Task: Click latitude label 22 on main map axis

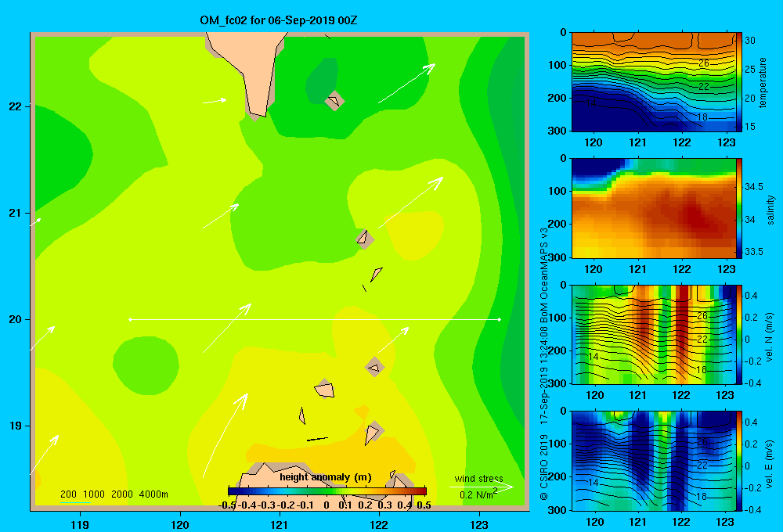Action: click(16, 106)
